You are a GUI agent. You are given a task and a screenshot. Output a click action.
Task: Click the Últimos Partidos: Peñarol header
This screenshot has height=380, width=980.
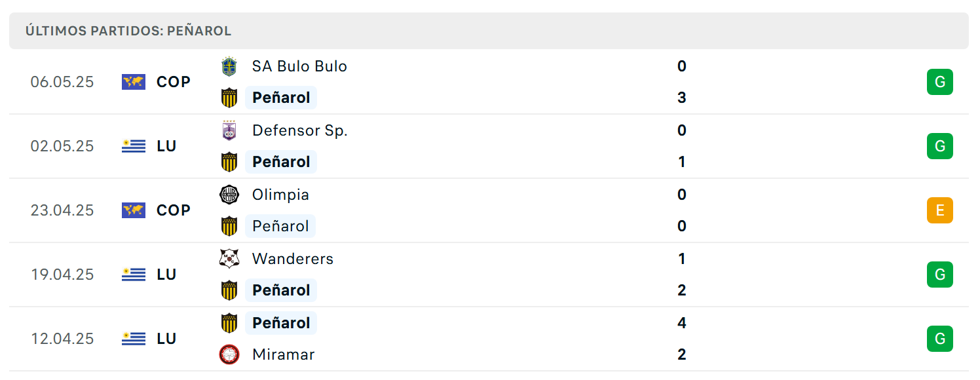coord(128,31)
